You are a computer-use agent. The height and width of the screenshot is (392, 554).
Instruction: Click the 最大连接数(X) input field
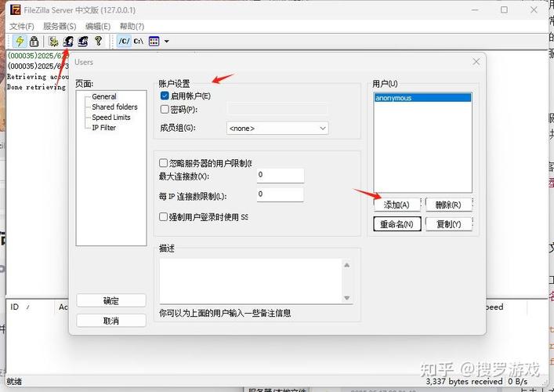(x=281, y=176)
